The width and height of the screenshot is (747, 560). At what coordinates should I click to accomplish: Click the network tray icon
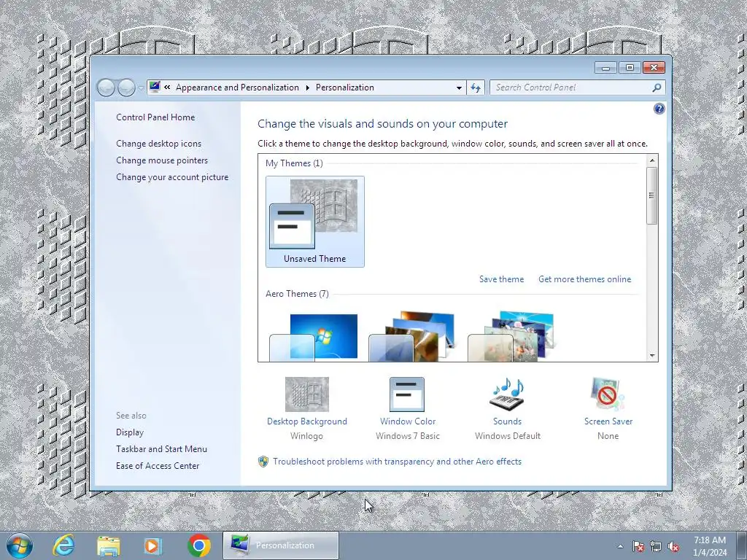(x=656, y=546)
